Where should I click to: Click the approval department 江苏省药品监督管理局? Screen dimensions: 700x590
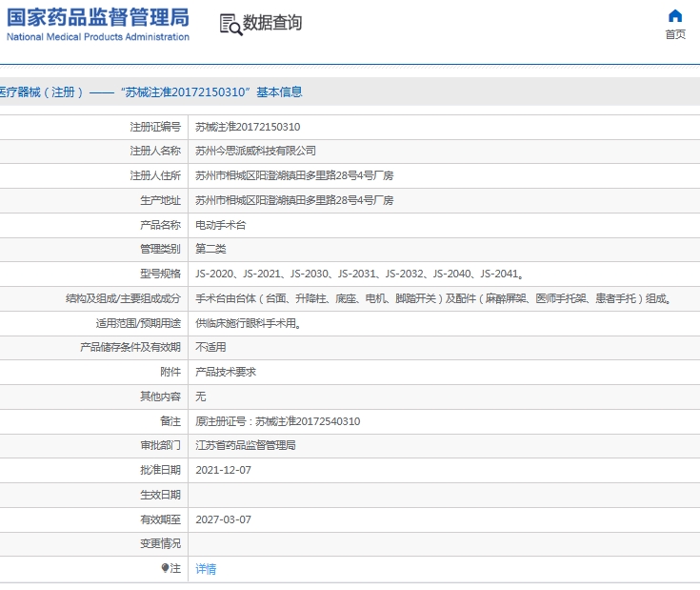point(246,445)
